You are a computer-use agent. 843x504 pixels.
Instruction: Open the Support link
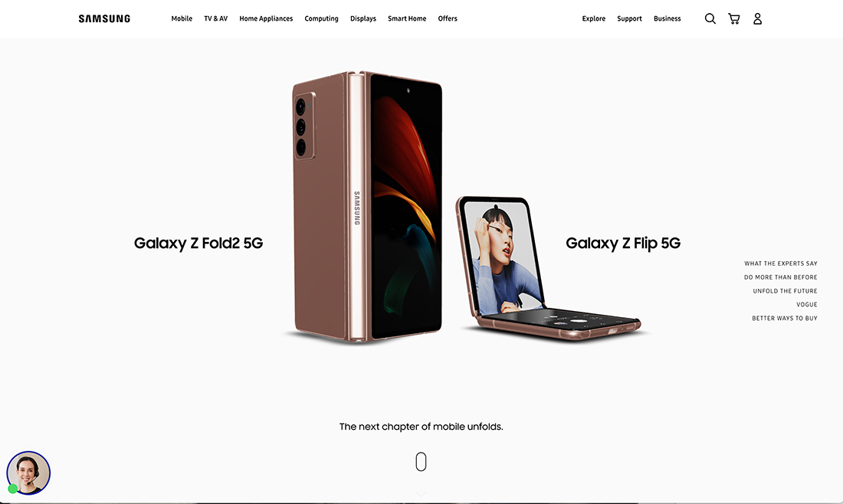click(629, 19)
